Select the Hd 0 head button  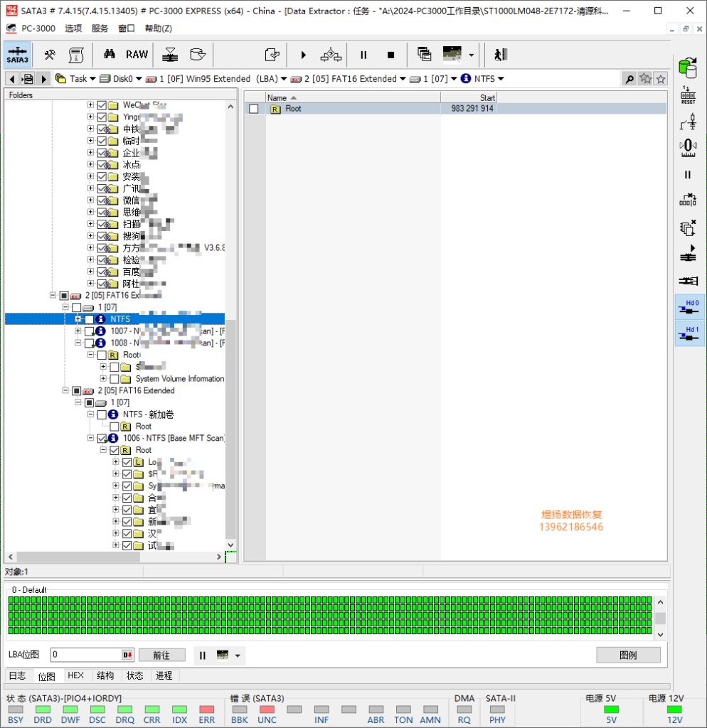(690, 307)
